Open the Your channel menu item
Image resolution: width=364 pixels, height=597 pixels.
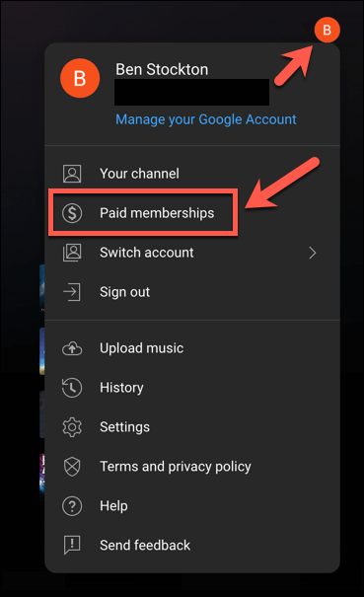(x=192, y=174)
